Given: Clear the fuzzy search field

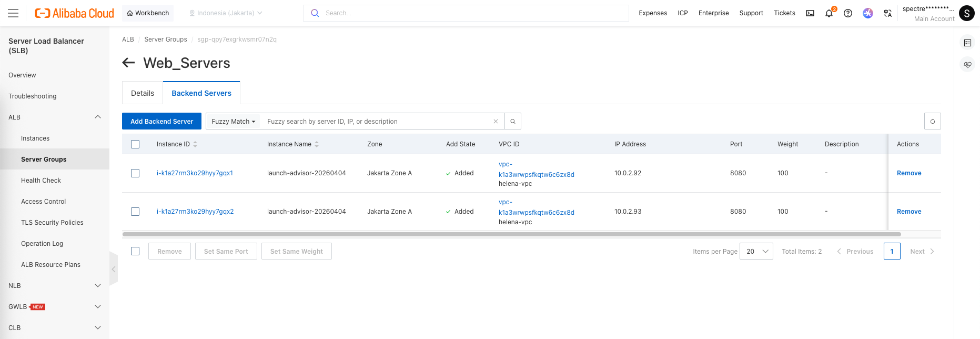Looking at the screenshot, I should coord(496,122).
